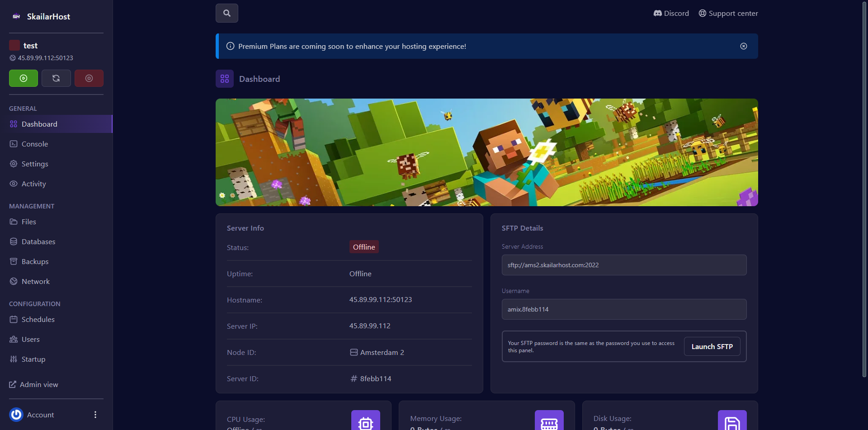Restart the server using the restart icon
This screenshot has height=430, width=868.
(x=56, y=78)
